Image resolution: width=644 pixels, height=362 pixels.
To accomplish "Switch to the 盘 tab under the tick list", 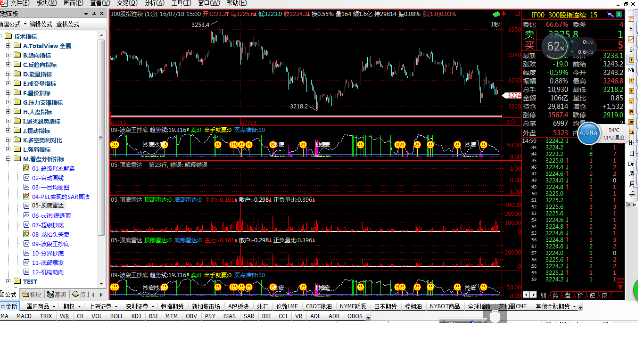I will (568, 295).
